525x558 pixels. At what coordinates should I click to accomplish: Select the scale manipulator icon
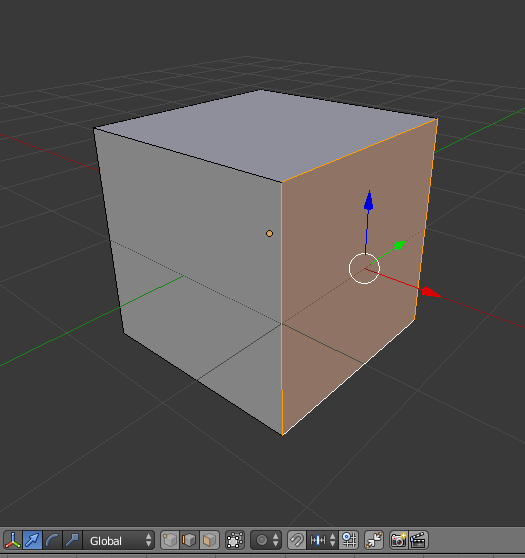tap(72, 540)
